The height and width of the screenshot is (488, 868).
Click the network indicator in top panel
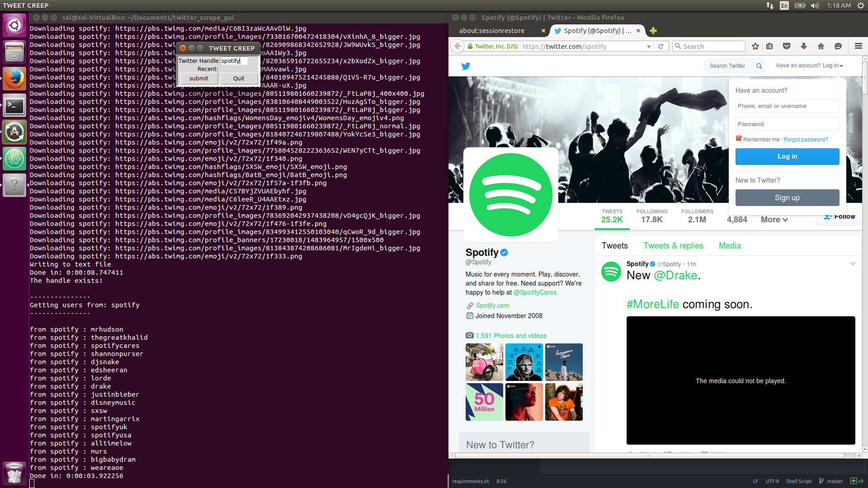tap(769, 5)
